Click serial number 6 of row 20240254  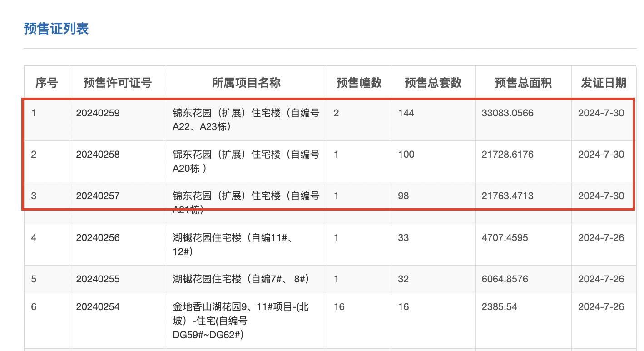click(x=34, y=307)
